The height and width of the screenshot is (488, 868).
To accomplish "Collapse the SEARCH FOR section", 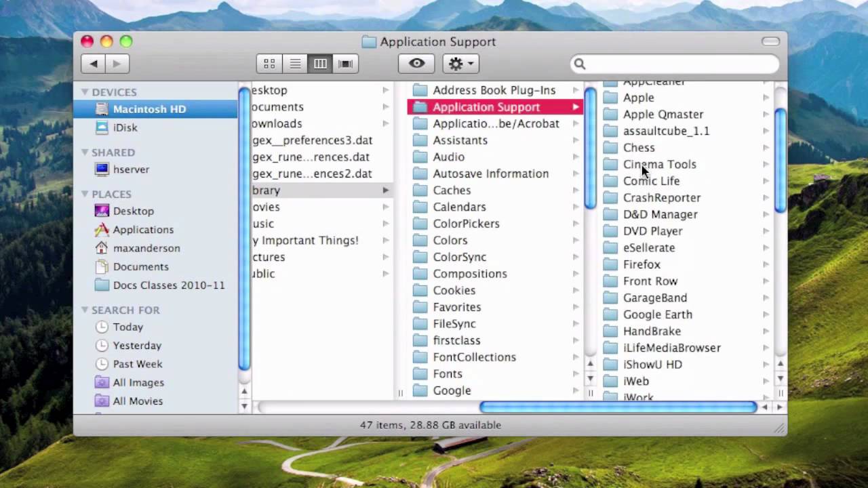I will click(x=85, y=310).
